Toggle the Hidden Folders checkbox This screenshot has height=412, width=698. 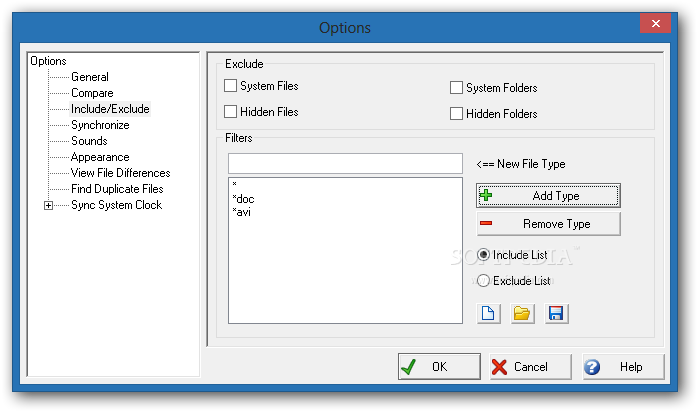(456, 113)
